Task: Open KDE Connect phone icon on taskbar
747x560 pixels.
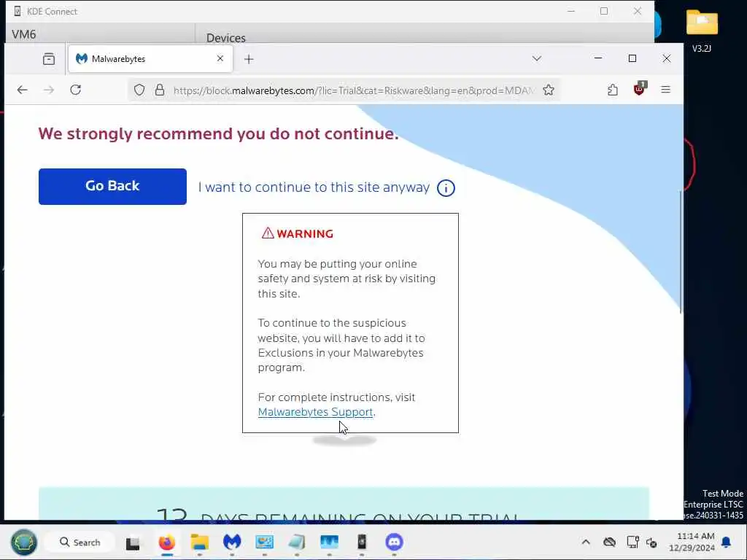Action: click(x=362, y=542)
